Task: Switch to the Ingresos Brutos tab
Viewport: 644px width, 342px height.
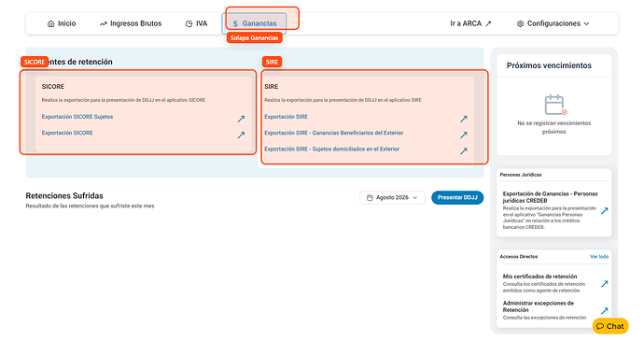Action: [x=131, y=23]
